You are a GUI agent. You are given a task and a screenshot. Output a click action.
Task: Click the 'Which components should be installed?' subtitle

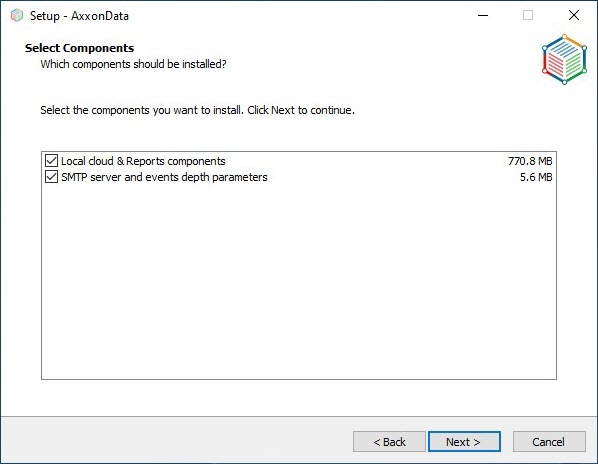pos(133,64)
